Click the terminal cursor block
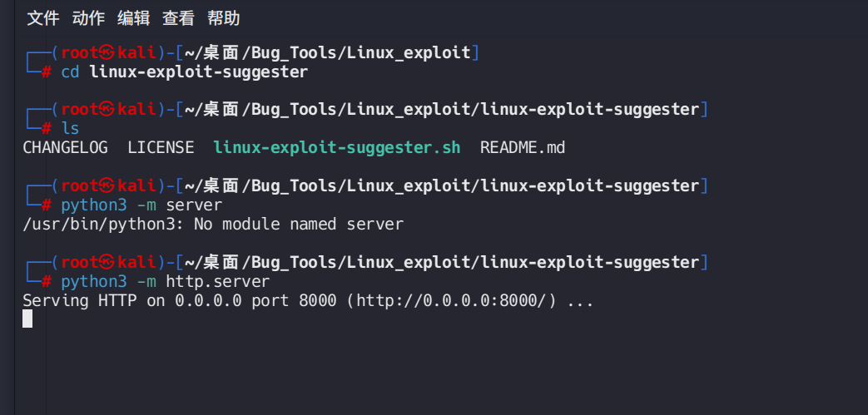868x415 pixels. click(x=27, y=319)
